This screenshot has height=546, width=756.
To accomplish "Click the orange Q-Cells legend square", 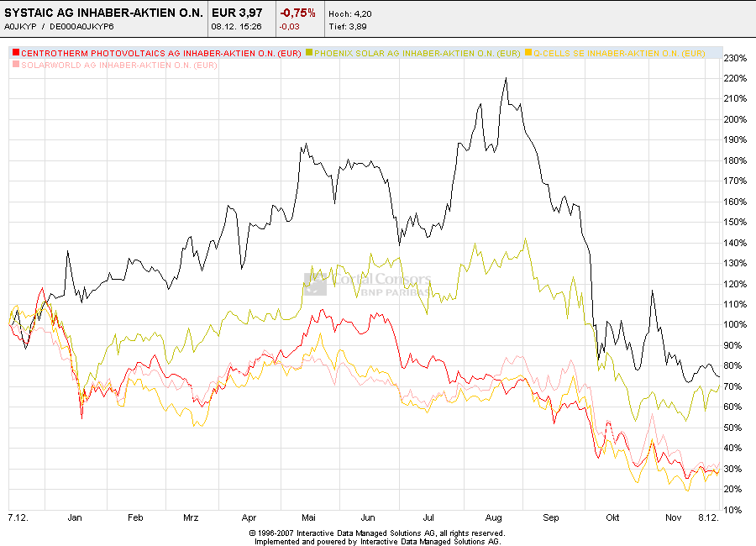I will 528,54.
